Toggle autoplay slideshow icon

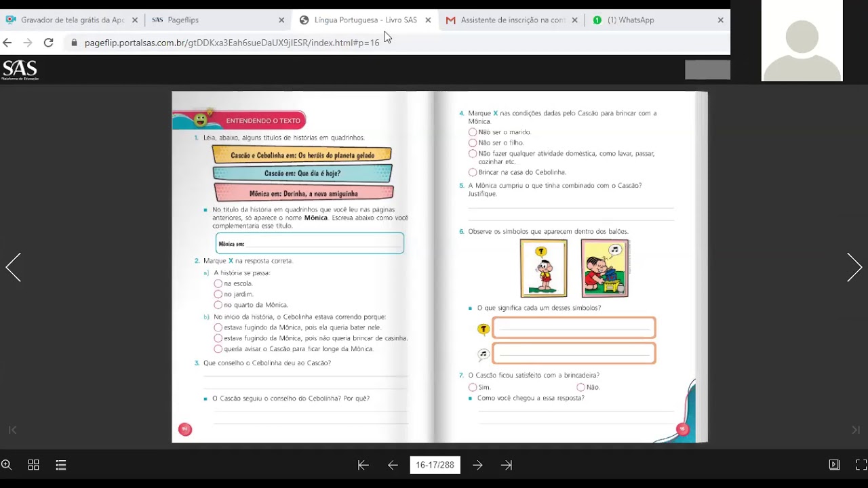coord(834,465)
